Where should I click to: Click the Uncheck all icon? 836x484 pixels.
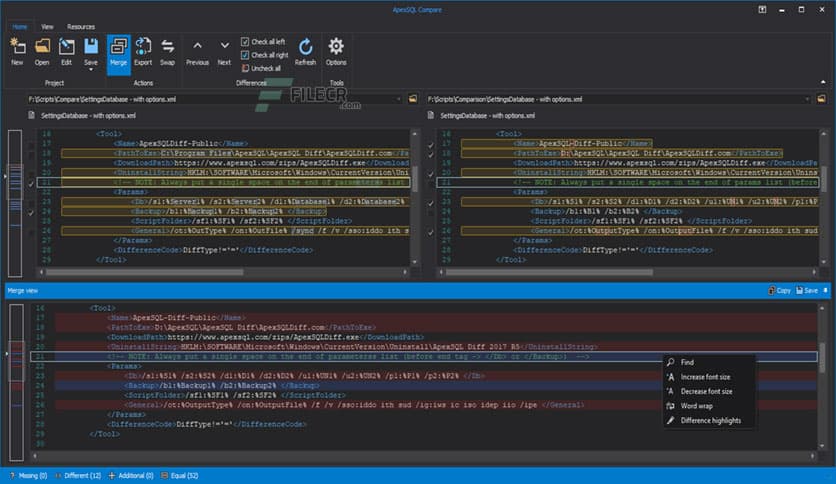tap(245, 68)
